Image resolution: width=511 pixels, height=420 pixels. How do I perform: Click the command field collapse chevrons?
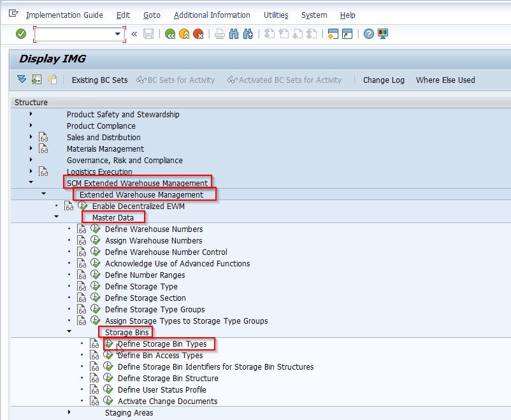click(134, 34)
